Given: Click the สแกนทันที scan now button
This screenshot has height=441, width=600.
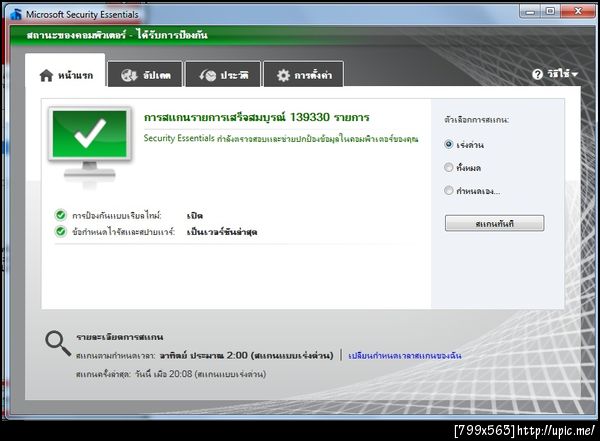Looking at the screenshot, I should pyautogui.click(x=494, y=223).
